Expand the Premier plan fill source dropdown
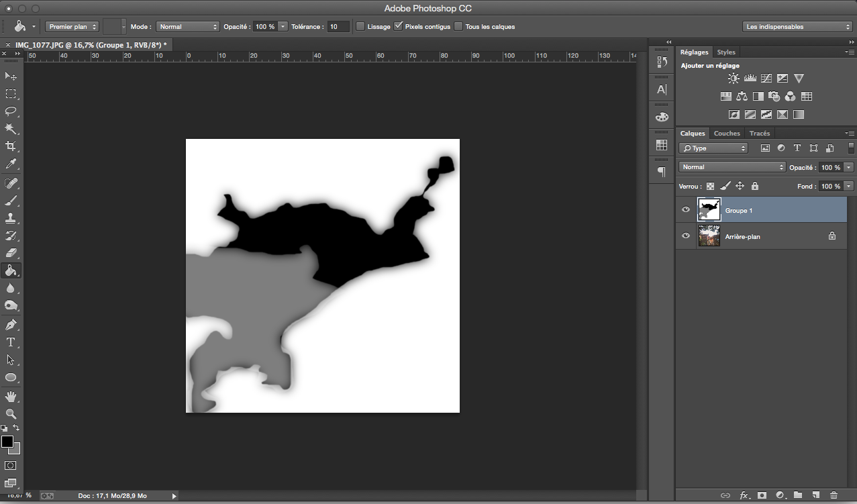Screen dimensions: 857x504 pyautogui.click(x=72, y=26)
